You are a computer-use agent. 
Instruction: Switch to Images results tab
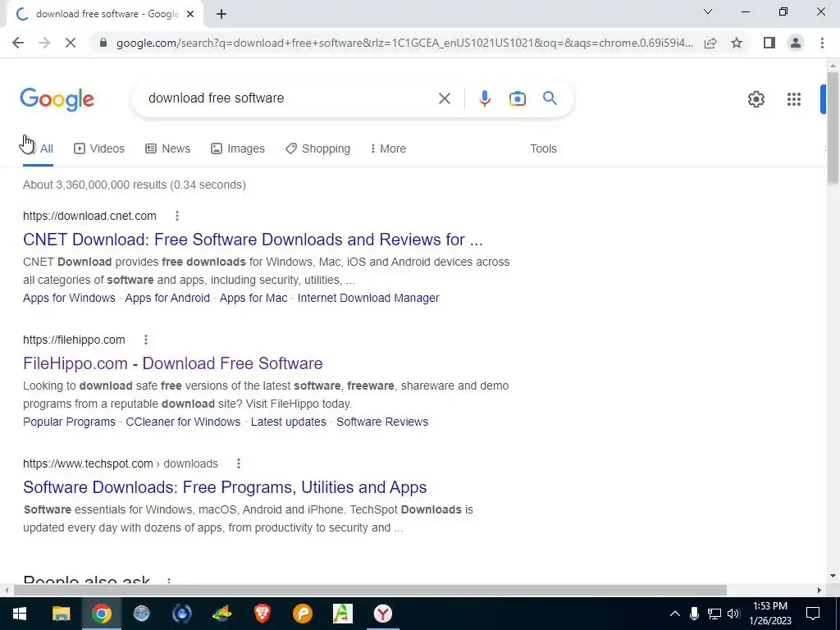point(238,148)
